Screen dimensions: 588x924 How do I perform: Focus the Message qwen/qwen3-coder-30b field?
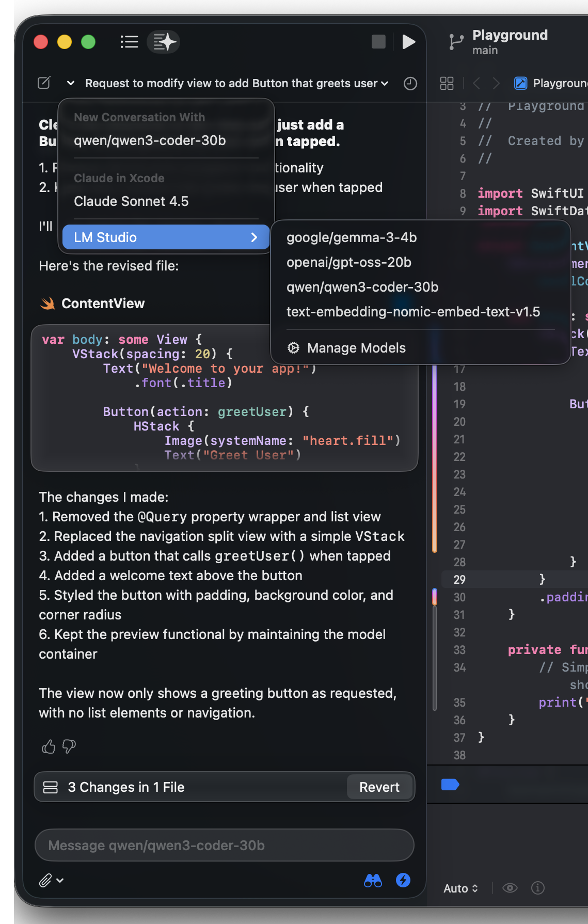point(225,845)
